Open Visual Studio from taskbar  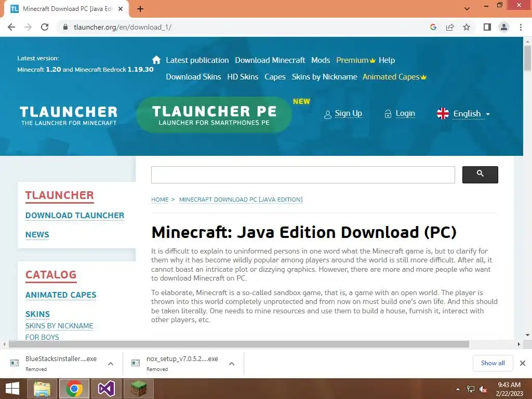pos(107,389)
